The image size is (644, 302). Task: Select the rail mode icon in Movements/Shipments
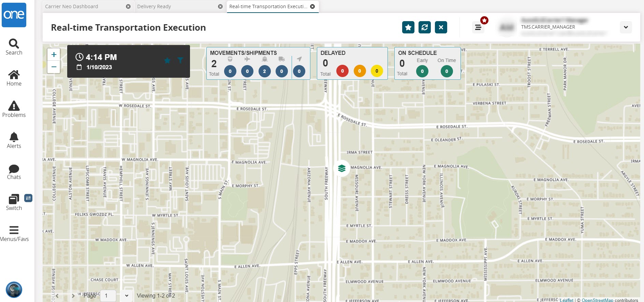[230, 59]
